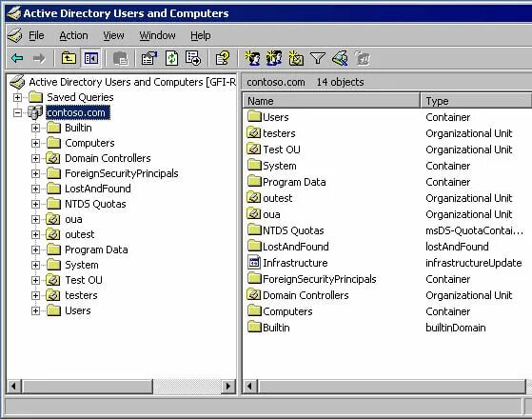Expand the LostAndFound tree node
The image size is (532, 419).
[x=35, y=189]
